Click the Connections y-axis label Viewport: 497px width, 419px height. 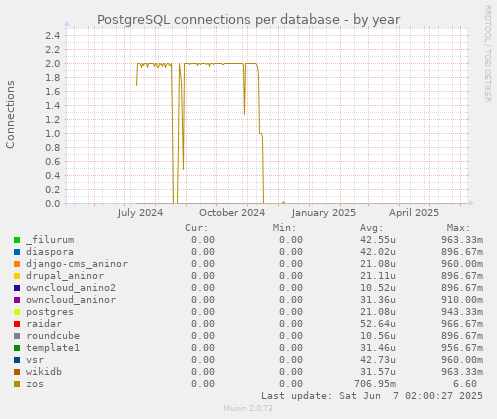coord(10,114)
